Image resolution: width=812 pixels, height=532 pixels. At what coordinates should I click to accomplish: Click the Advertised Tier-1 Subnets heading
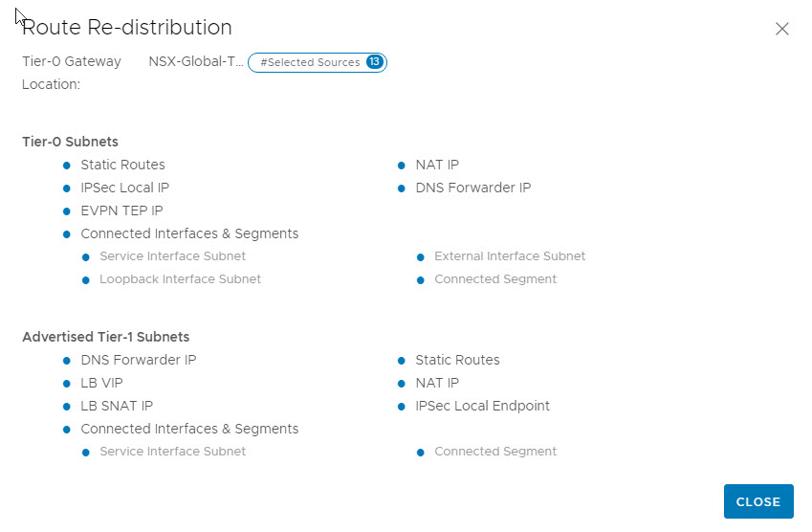[105, 337]
